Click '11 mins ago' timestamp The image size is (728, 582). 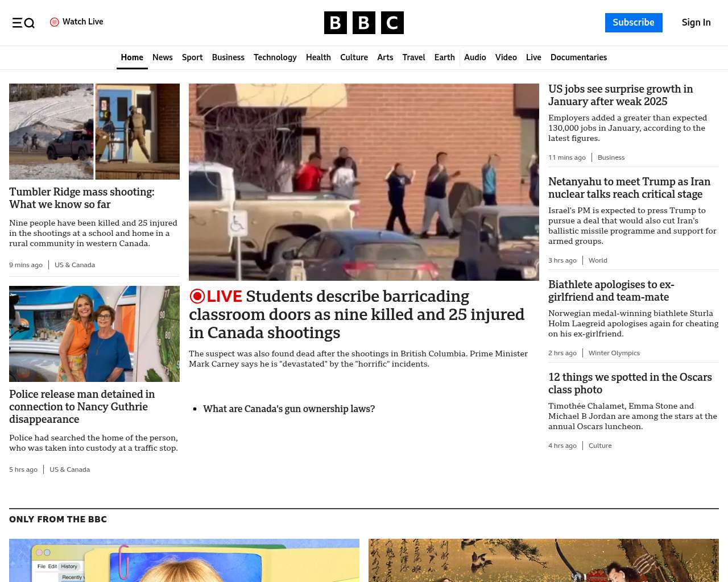click(x=567, y=157)
